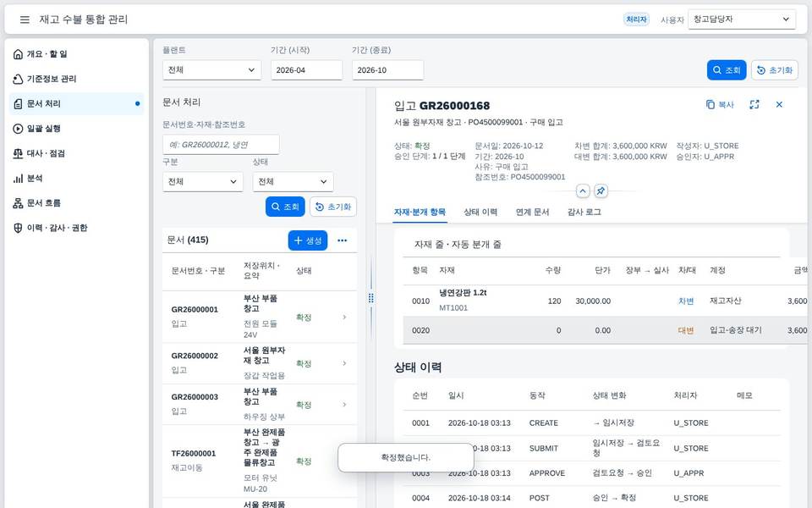Viewport: 812px width, 508px height.
Task: Click the 확정했습니다. toast message
Action: coord(406,458)
